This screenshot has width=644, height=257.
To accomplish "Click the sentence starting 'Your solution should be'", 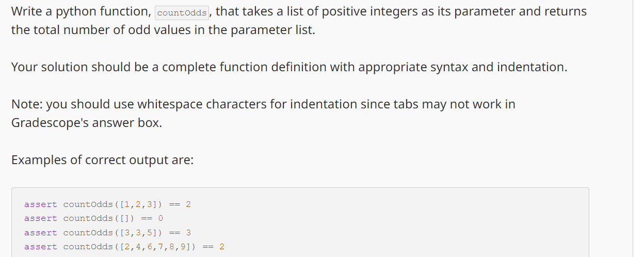I will [x=289, y=67].
